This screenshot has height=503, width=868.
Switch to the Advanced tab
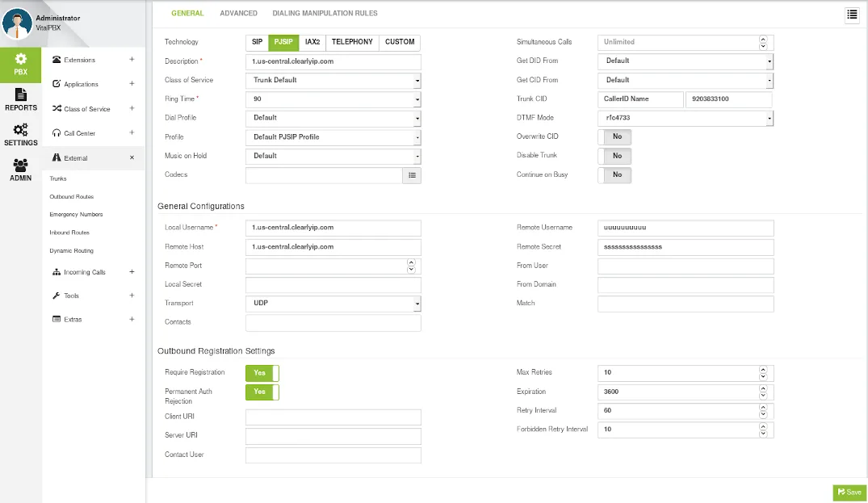238,13
